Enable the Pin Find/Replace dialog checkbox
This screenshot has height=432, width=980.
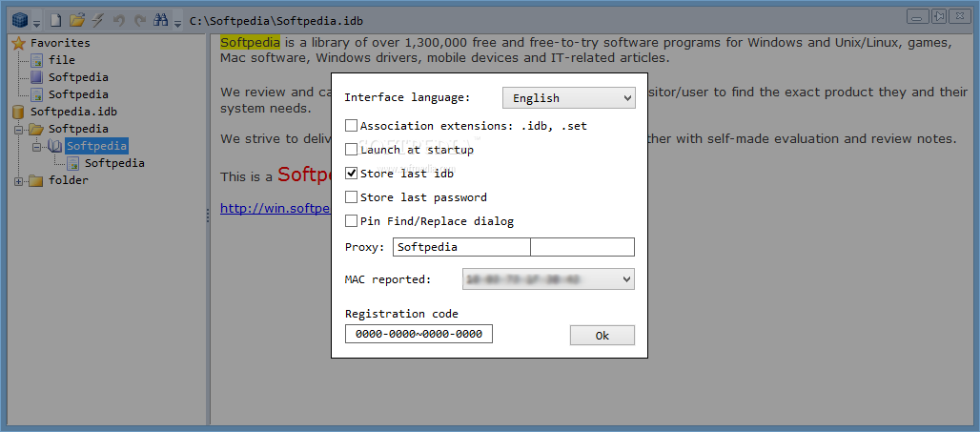(351, 220)
